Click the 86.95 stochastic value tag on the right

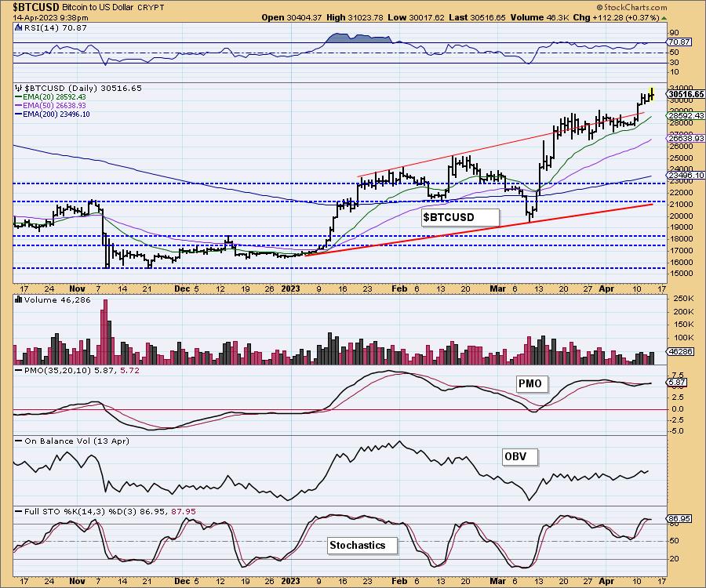pyautogui.click(x=679, y=519)
